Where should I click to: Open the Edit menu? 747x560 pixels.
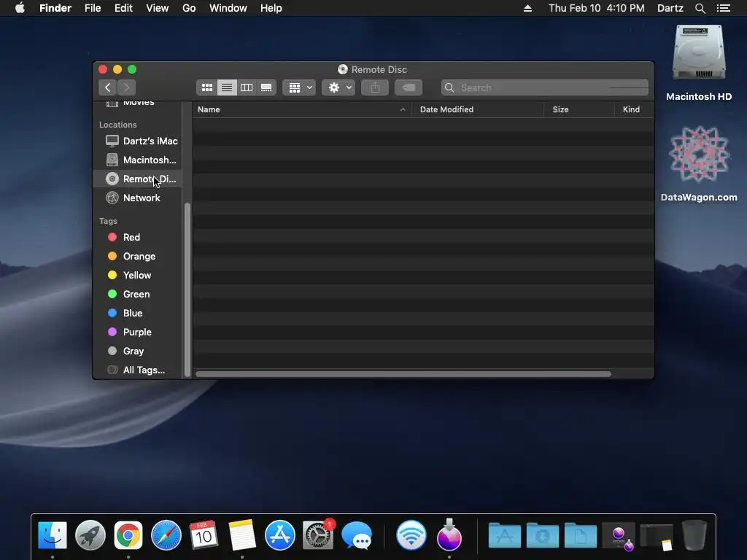[x=123, y=8]
